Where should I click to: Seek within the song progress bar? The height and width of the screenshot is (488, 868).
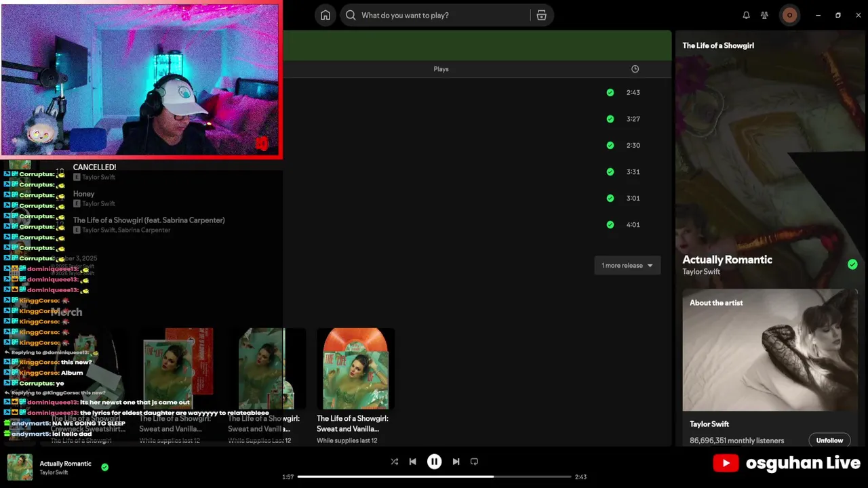434,476
